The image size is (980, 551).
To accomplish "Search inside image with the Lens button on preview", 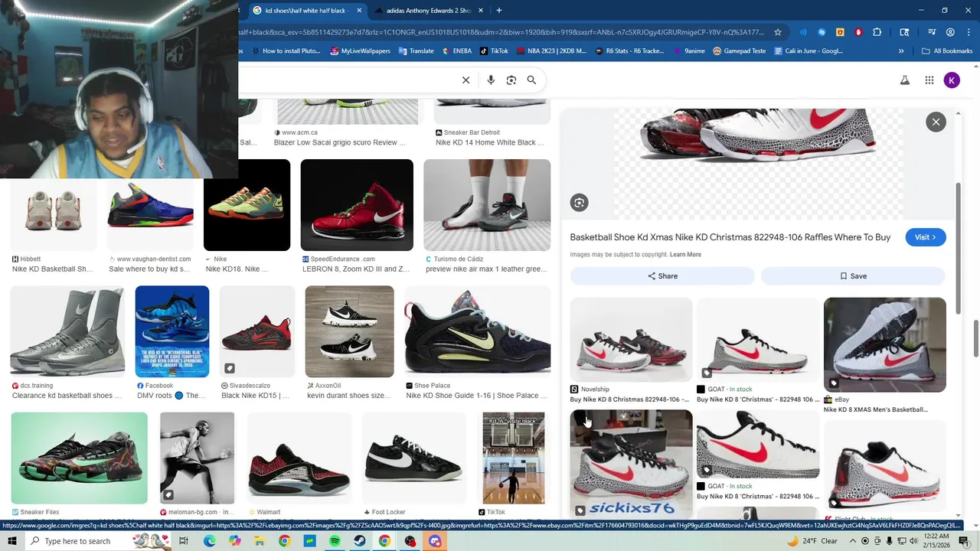I will [579, 203].
